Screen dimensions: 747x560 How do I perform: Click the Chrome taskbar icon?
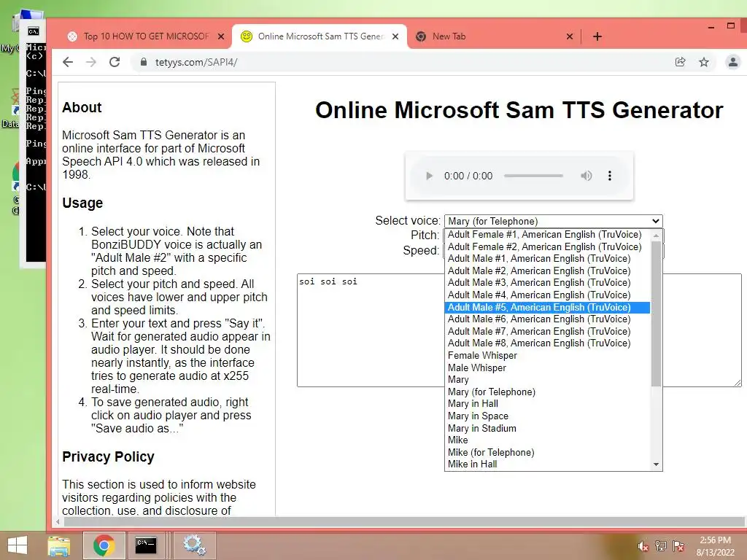tap(104, 545)
